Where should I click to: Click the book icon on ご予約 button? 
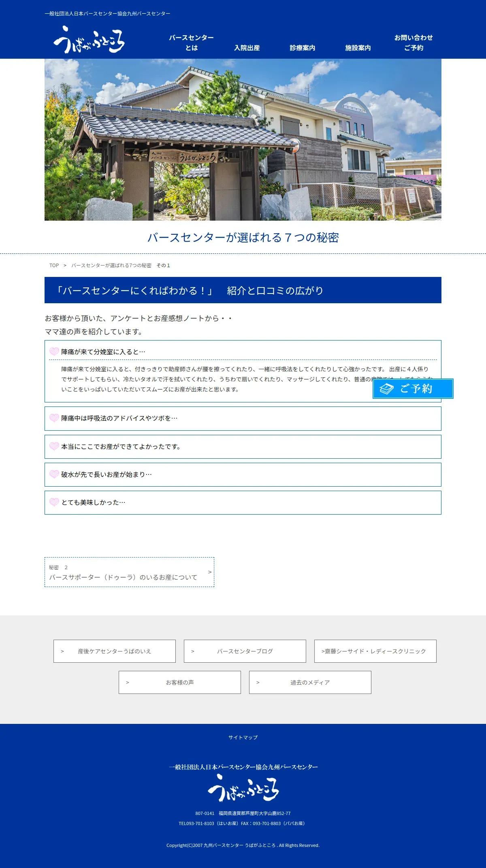click(x=386, y=389)
